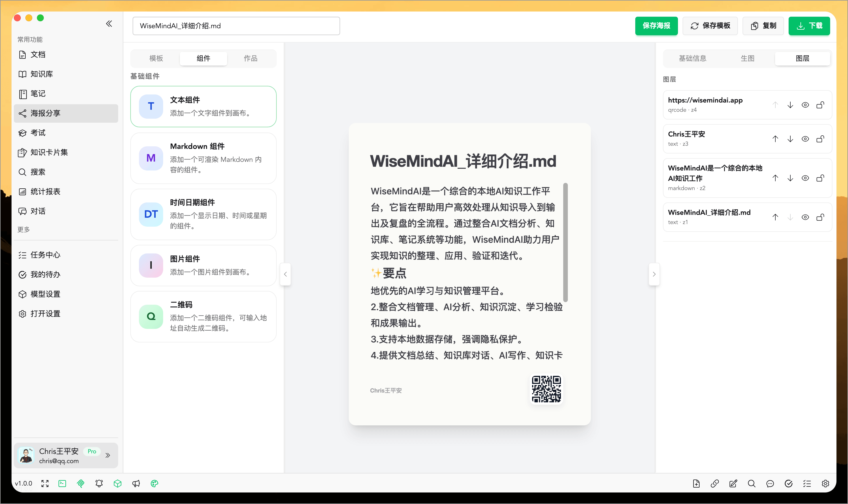Click the notification bell in the status bar
848x504 pixels.
point(99,483)
